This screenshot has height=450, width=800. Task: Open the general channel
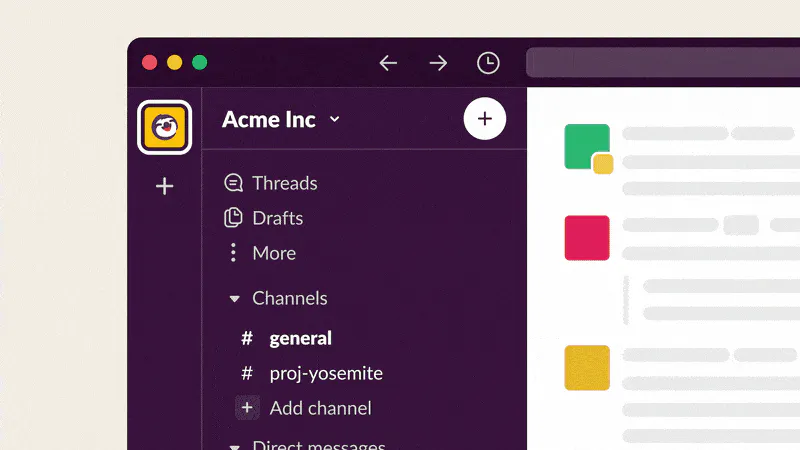coord(286,338)
